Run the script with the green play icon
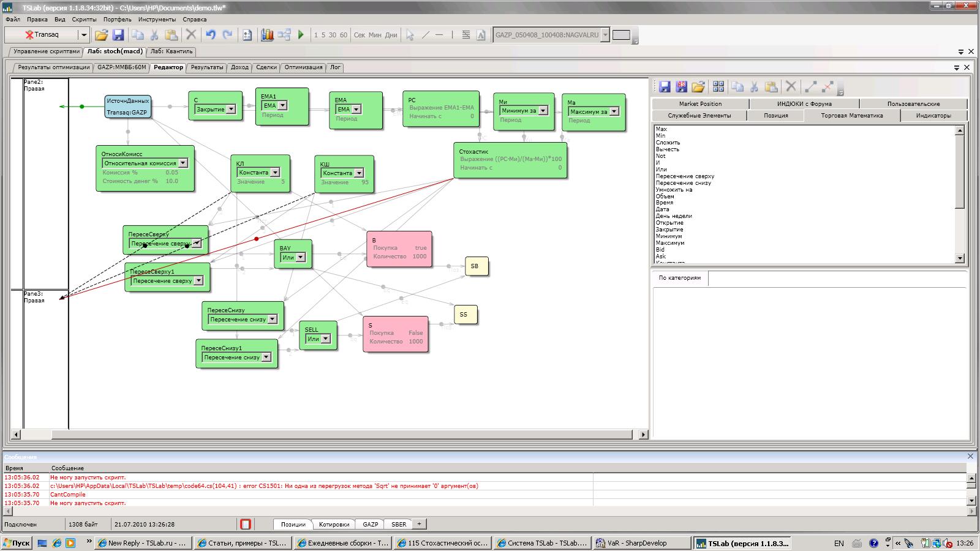This screenshot has width=980, height=551. click(301, 35)
